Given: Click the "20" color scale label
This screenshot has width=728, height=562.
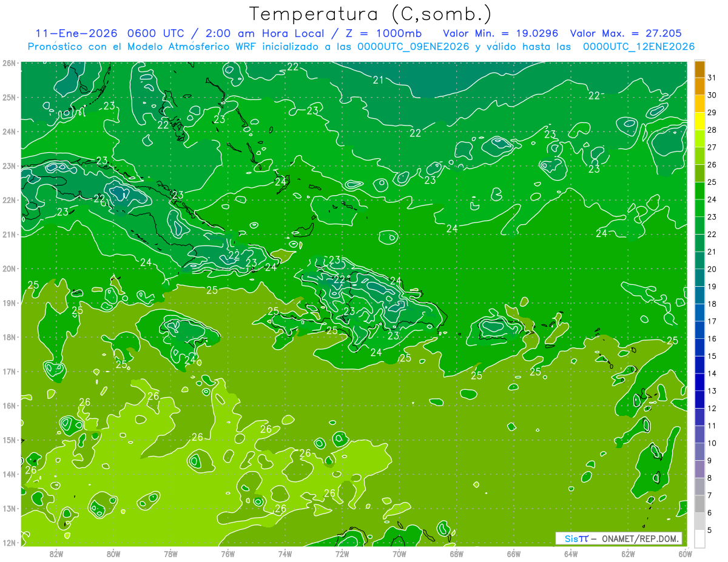Looking at the screenshot, I should pos(712,269).
